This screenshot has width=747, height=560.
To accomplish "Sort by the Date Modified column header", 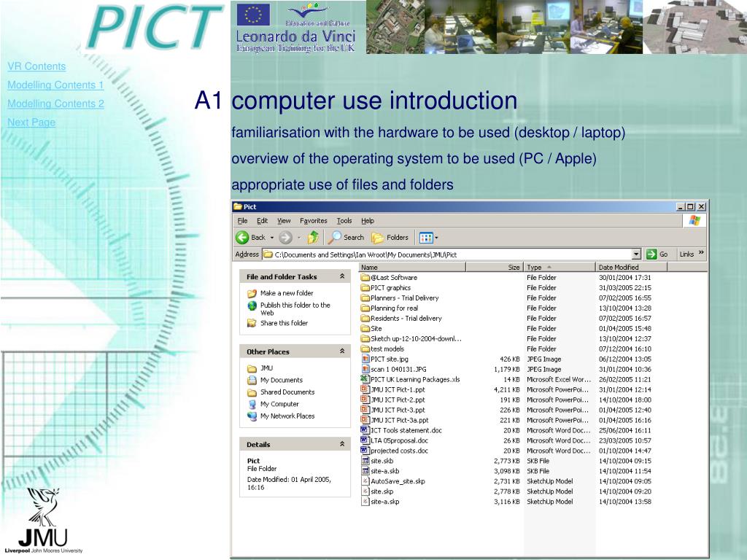I will pos(631,267).
